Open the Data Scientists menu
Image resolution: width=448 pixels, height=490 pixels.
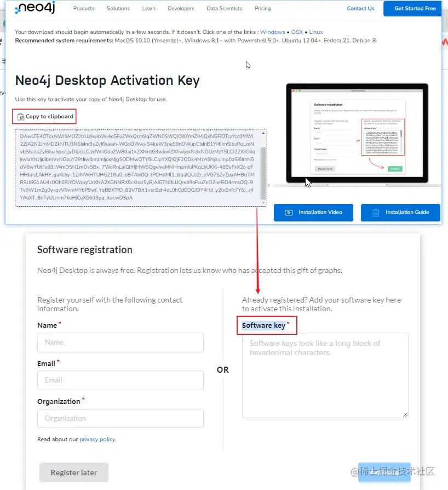224,8
